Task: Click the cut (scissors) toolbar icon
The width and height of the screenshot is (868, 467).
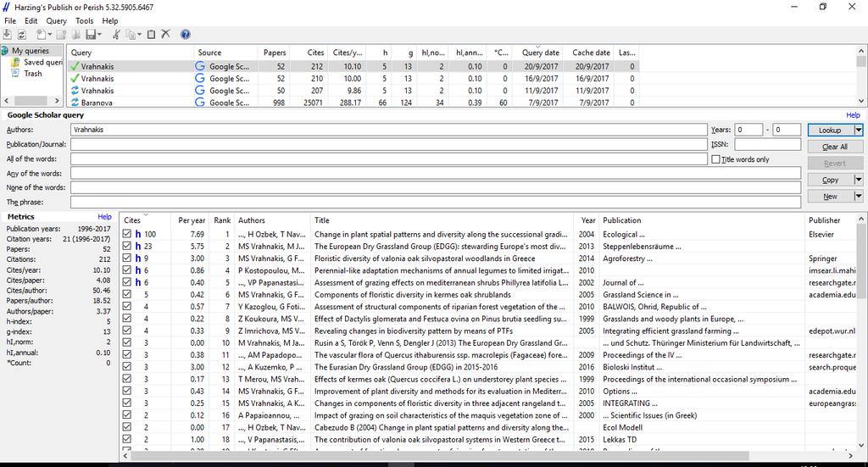Action: [x=116, y=34]
